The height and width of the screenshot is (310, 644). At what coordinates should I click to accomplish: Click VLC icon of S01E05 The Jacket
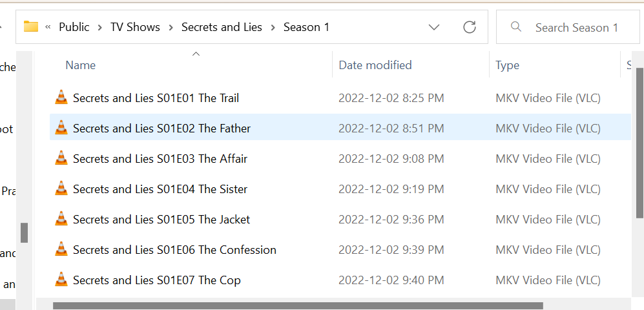61,220
